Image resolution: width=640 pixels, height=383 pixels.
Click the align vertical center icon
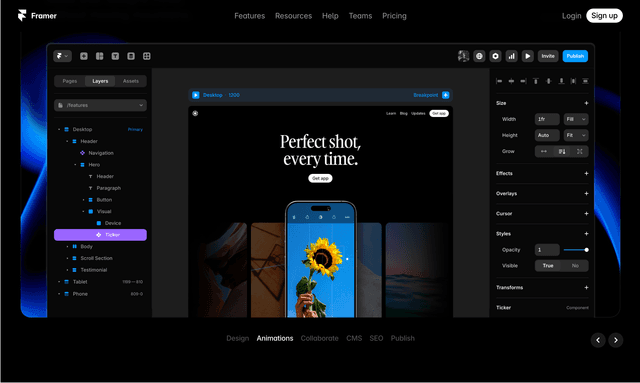coord(549,81)
